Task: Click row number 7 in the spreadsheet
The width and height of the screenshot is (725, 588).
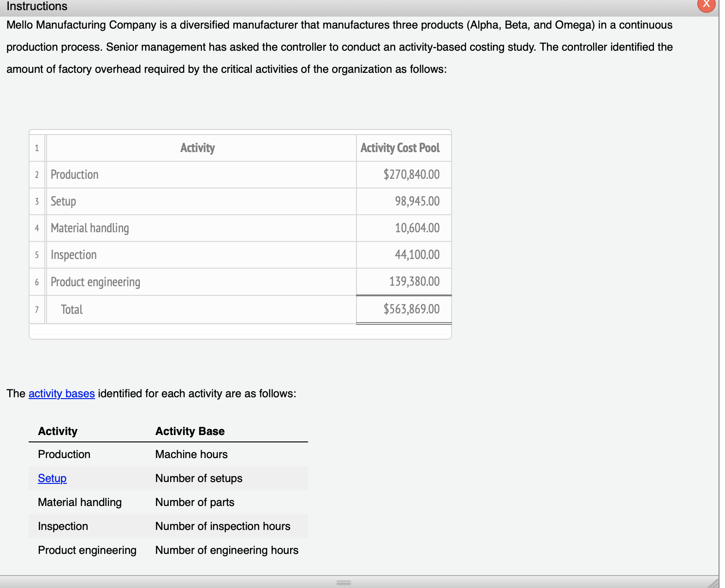Action: [x=37, y=309]
